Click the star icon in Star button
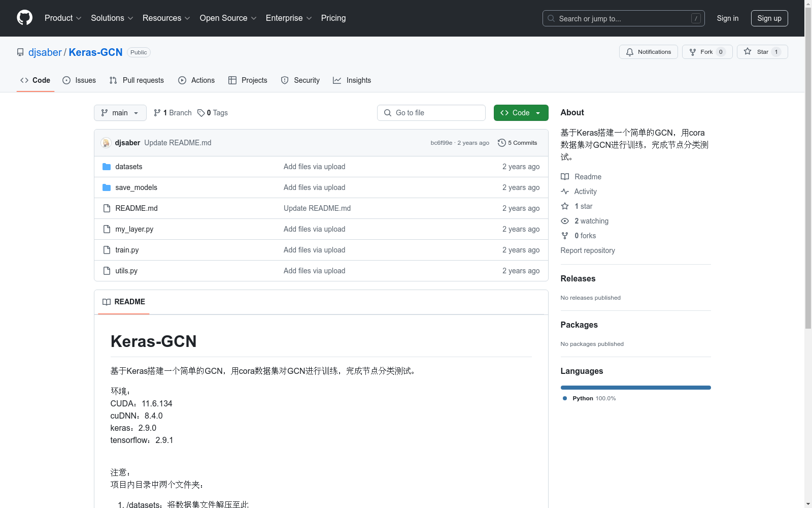812x508 pixels. coord(748,51)
